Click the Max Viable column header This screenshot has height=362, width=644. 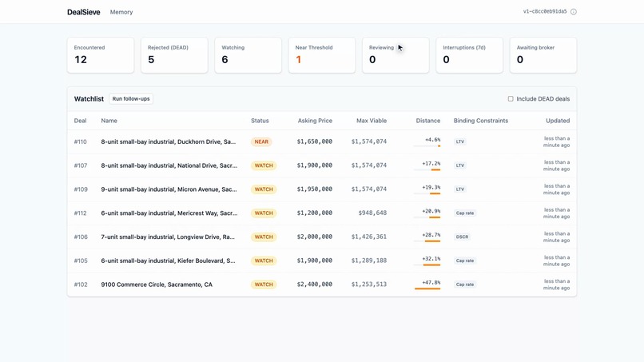[x=372, y=121]
